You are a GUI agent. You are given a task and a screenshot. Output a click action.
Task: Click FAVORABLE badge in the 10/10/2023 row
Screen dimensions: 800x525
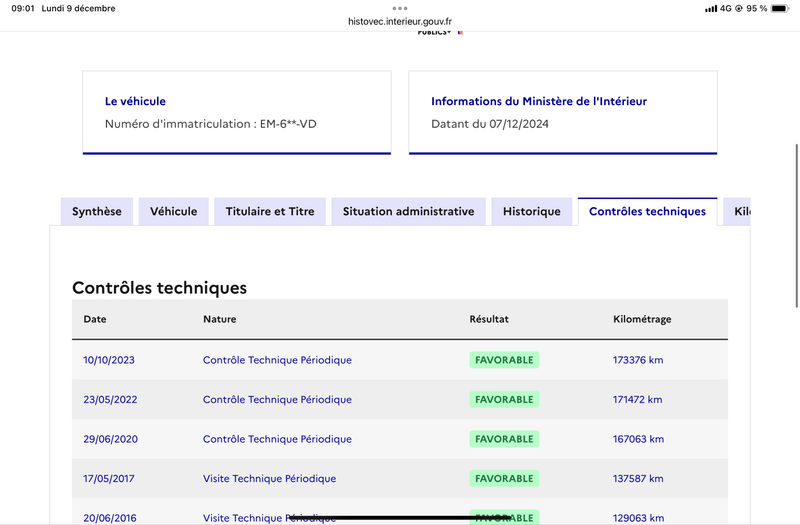coord(504,360)
